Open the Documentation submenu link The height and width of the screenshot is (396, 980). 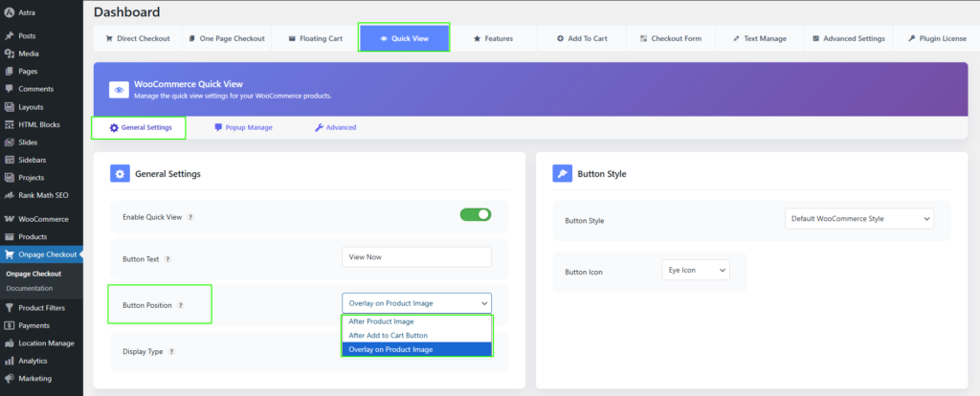[x=30, y=288]
